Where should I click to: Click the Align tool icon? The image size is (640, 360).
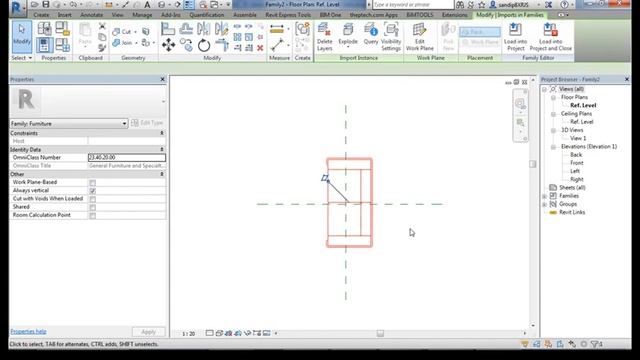(168, 29)
